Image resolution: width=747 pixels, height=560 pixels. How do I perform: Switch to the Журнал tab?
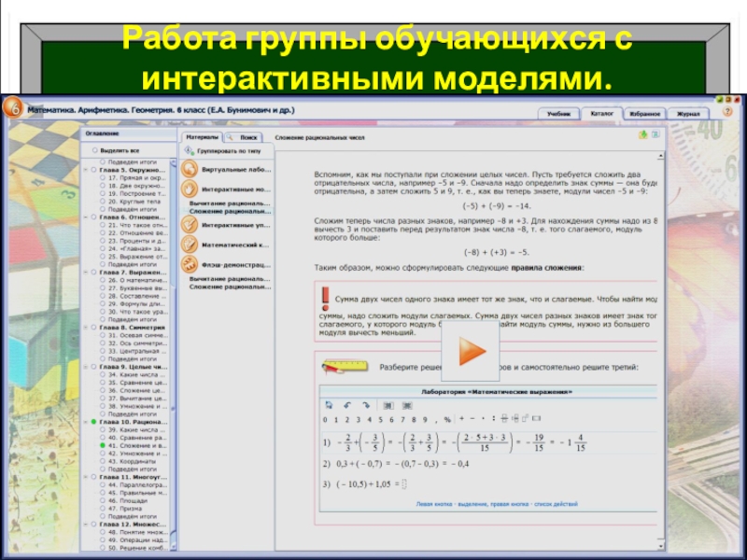[688, 114]
